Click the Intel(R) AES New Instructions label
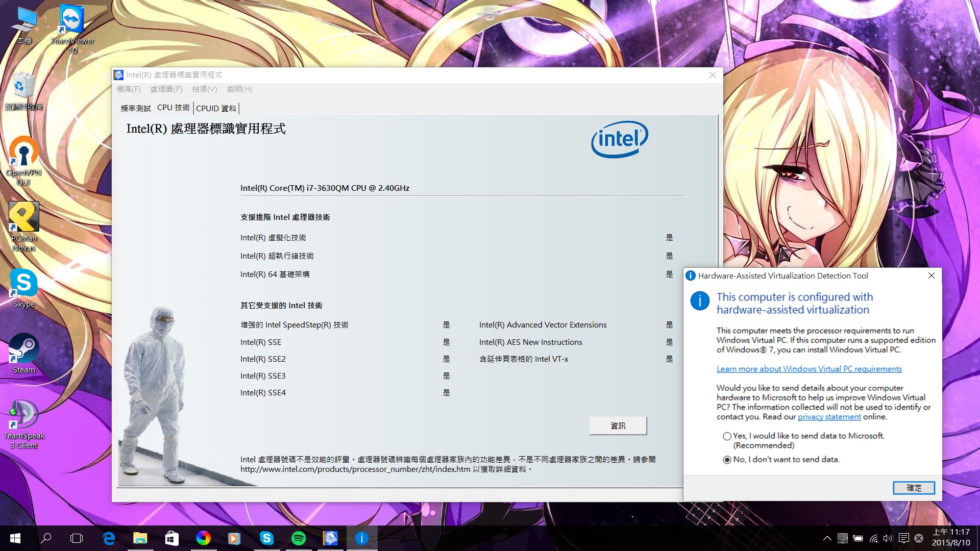 [531, 342]
